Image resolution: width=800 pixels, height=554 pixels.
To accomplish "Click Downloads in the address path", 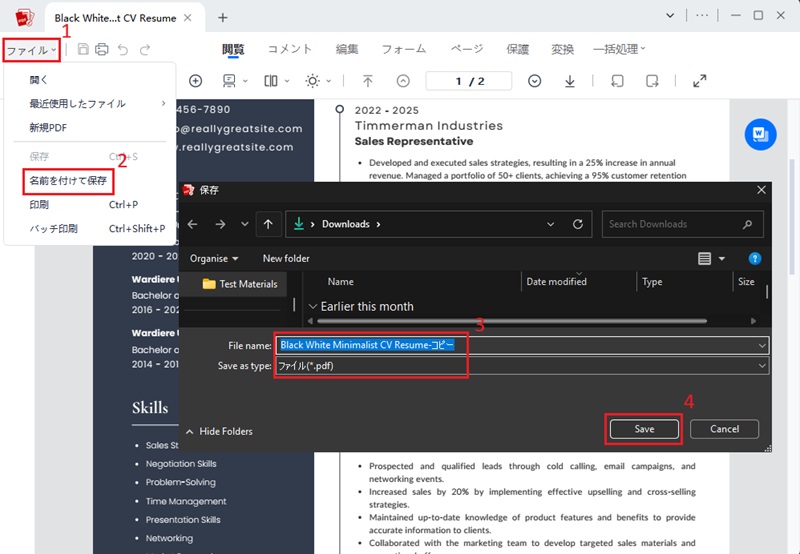I will 346,224.
